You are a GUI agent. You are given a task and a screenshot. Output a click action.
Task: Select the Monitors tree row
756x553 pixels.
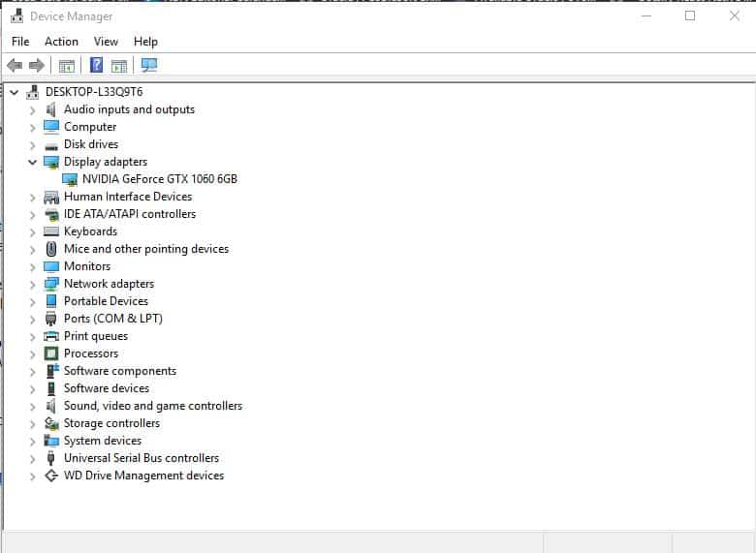click(x=87, y=266)
